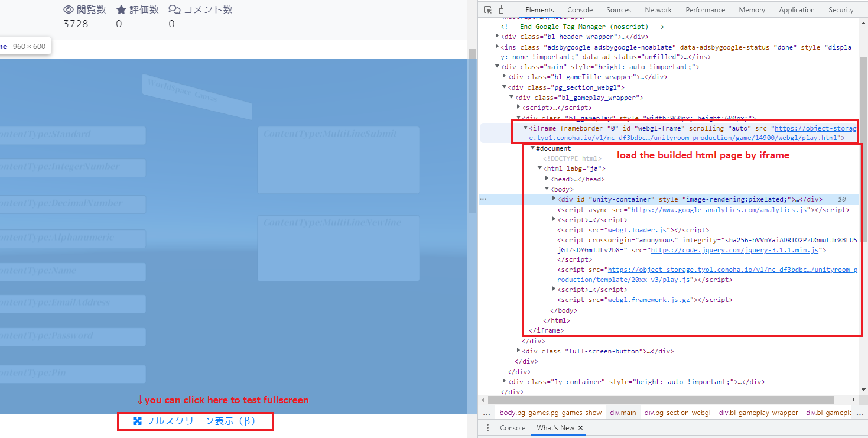Switch to the Network tab
The height and width of the screenshot is (438, 868).
click(658, 9)
